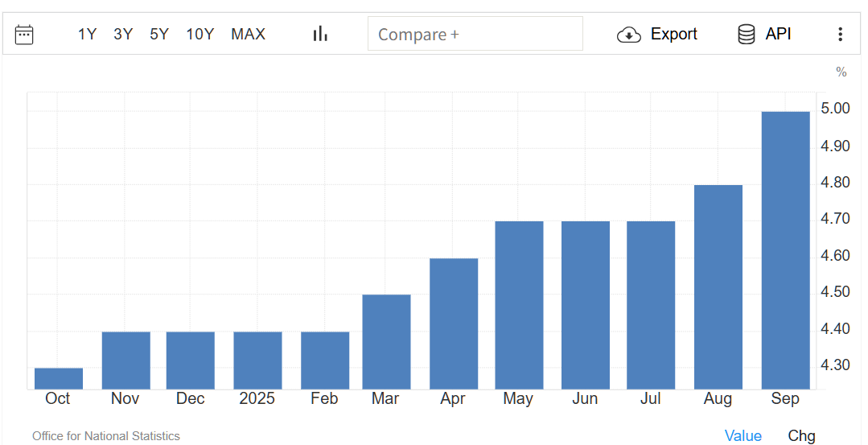
Task: Switch to the Value view
Action: (743, 435)
